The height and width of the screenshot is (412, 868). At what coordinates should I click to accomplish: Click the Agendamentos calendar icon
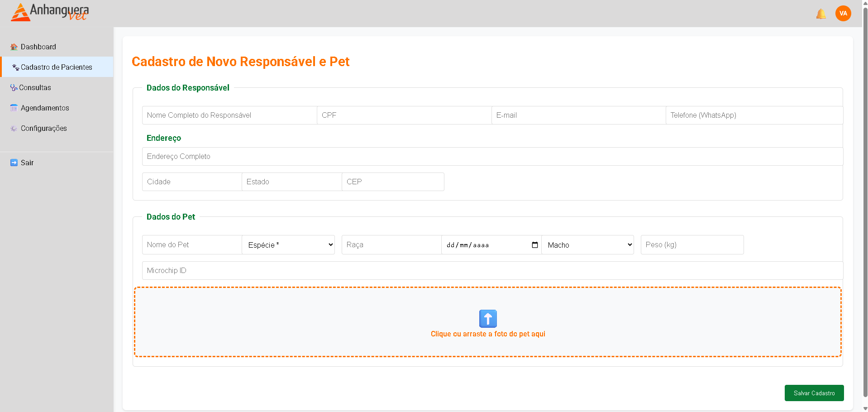(14, 108)
